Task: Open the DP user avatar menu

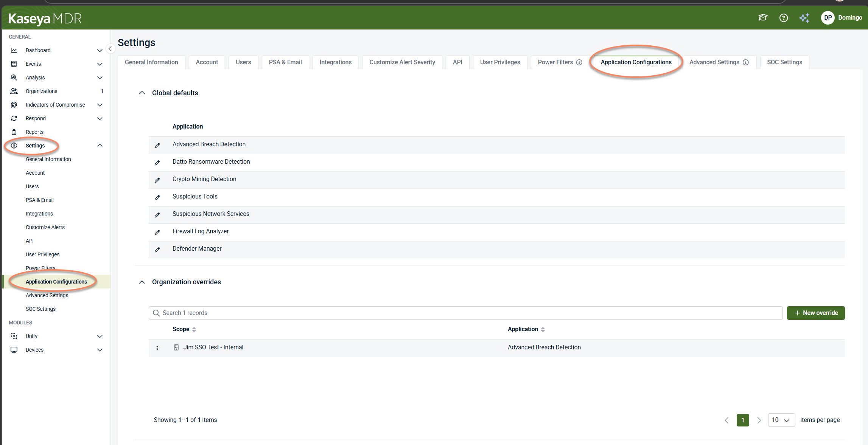Action: [x=828, y=18]
